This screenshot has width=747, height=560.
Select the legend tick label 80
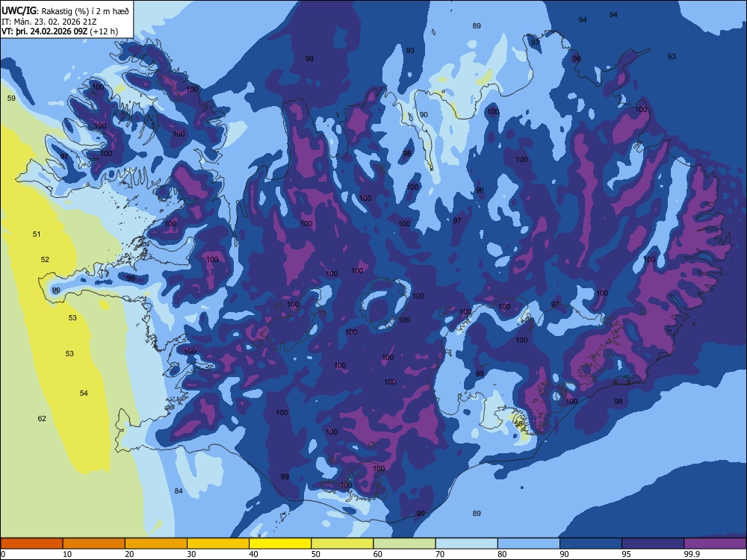(x=502, y=554)
